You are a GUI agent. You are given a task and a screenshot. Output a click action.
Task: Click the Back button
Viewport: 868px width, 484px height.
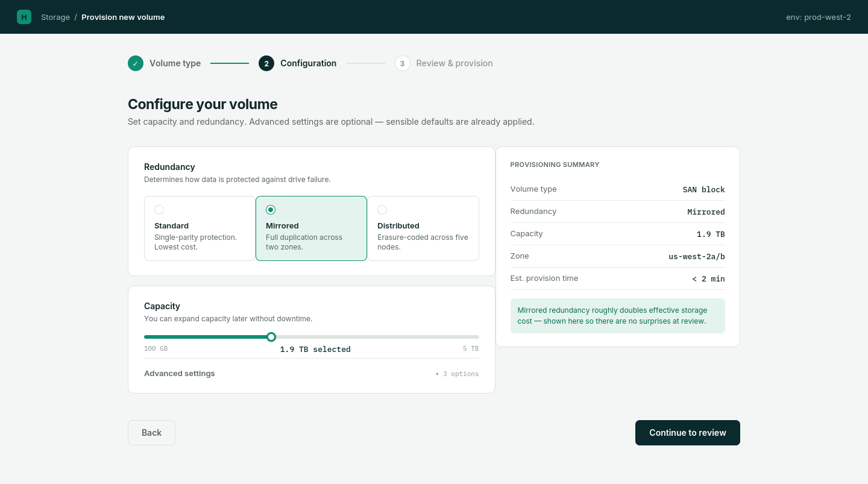pos(151,433)
